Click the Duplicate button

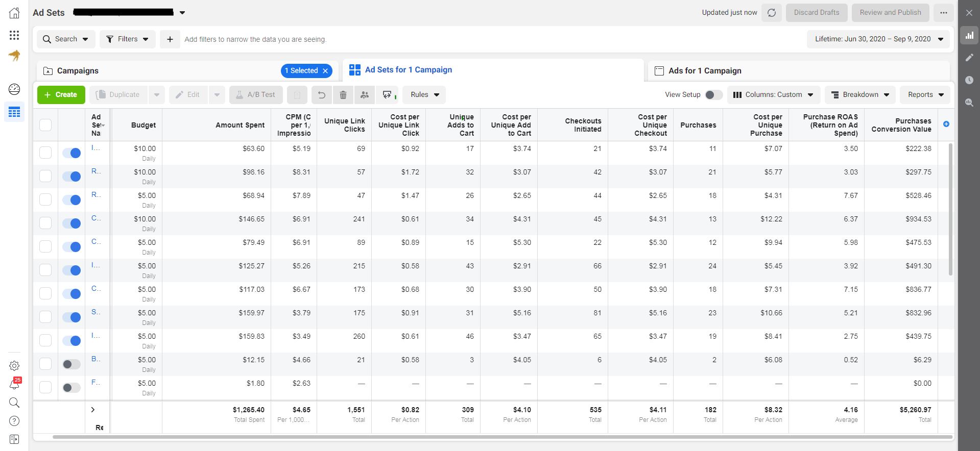coord(118,95)
